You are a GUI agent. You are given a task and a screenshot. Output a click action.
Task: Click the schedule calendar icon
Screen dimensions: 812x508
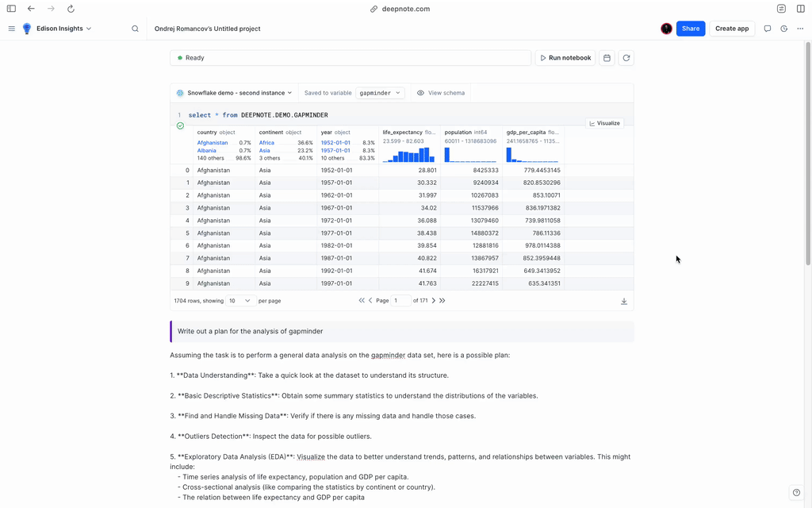pos(607,58)
